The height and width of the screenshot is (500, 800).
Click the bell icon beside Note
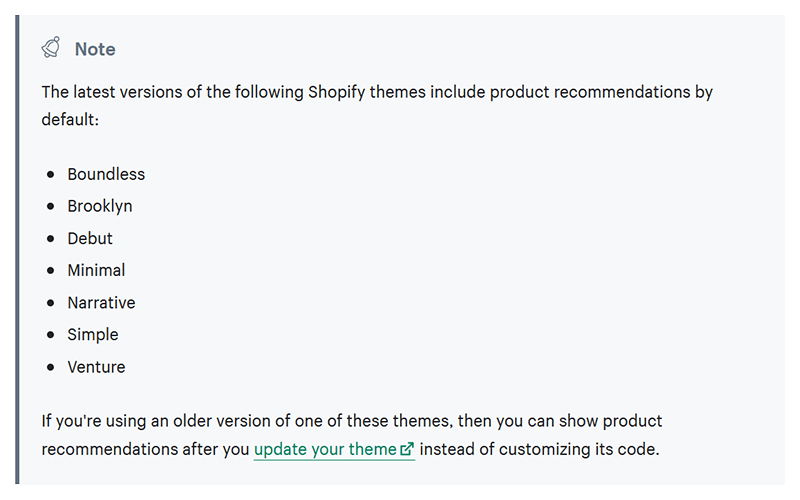(51, 48)
